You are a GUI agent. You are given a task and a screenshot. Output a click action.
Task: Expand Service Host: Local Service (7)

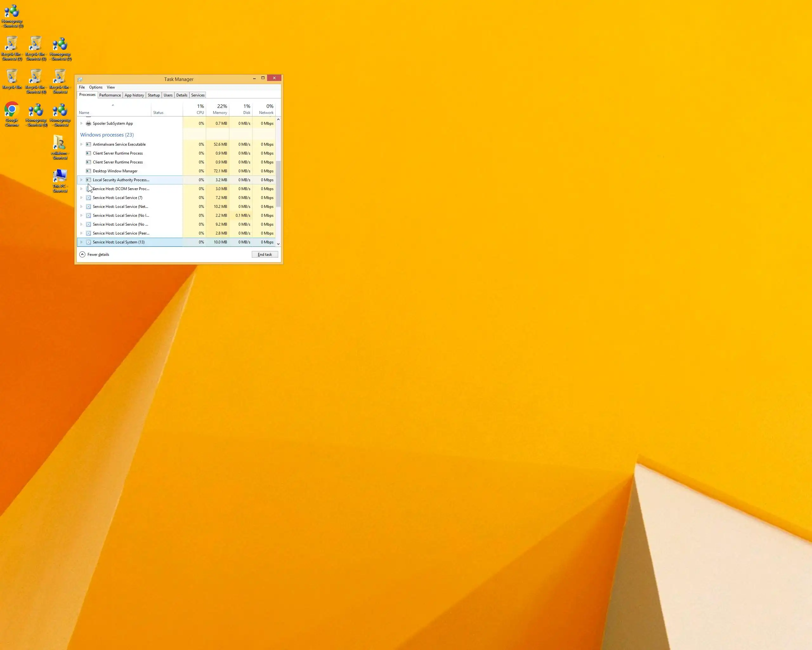pos(81,198)
